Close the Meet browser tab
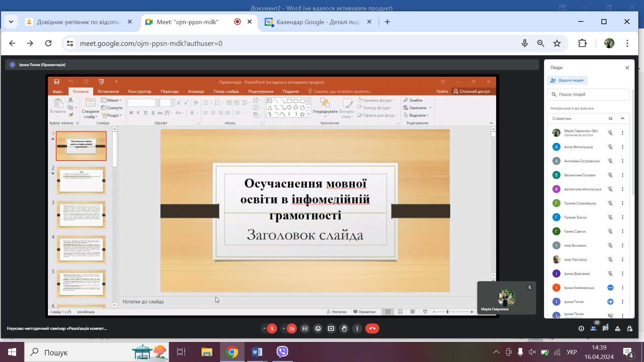 pyautogui.click(x=250, y=22)
